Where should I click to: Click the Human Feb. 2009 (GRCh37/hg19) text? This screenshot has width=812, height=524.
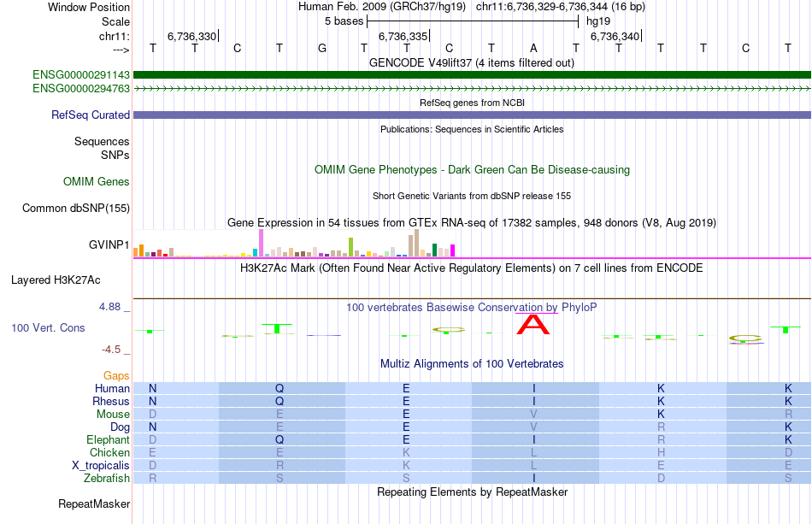pyautogui.click(x=382, y=7)
